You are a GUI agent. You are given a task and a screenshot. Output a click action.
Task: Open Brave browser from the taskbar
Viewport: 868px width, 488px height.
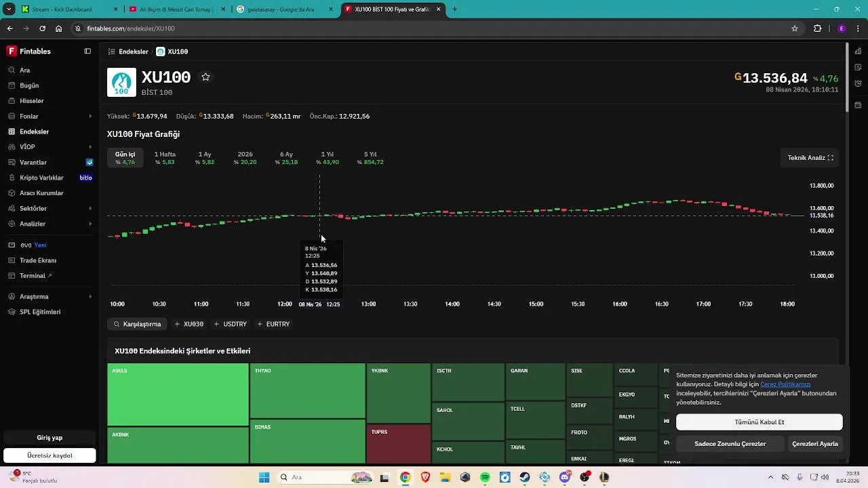click(x=425, y=477)
